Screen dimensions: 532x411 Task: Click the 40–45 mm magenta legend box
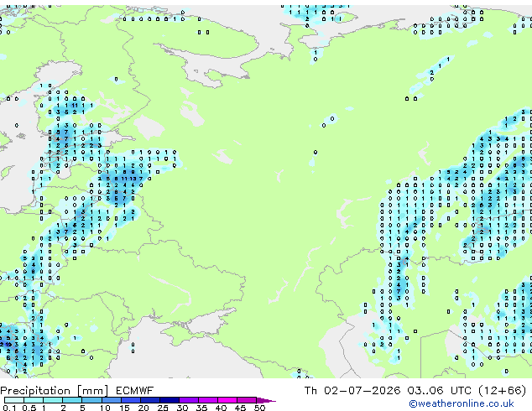[x=227, y=400]
